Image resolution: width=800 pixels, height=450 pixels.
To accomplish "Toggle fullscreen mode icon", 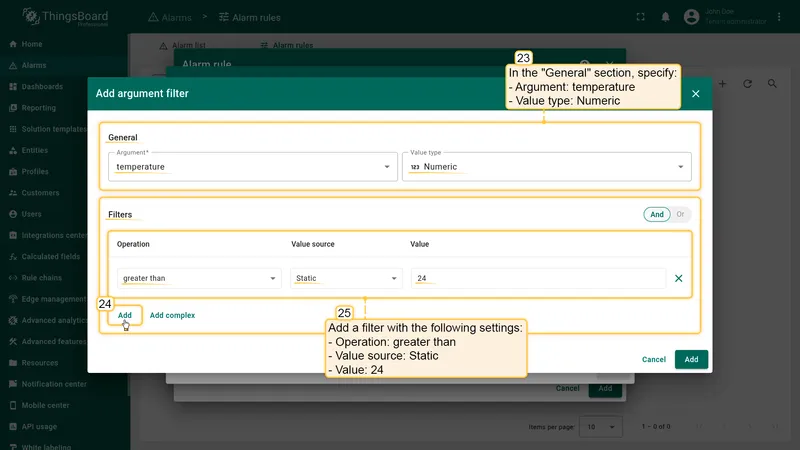I will point(640,17).
